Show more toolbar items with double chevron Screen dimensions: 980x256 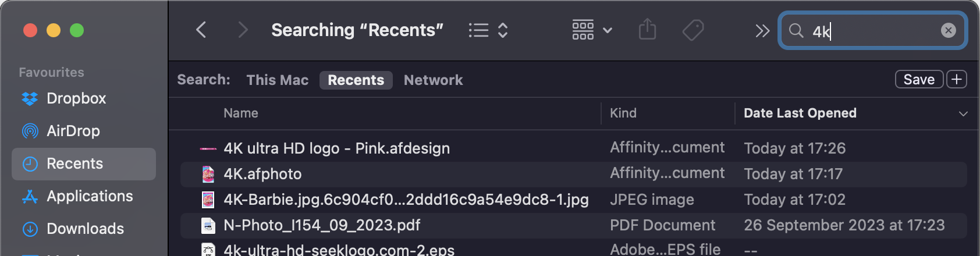[762, 30]
